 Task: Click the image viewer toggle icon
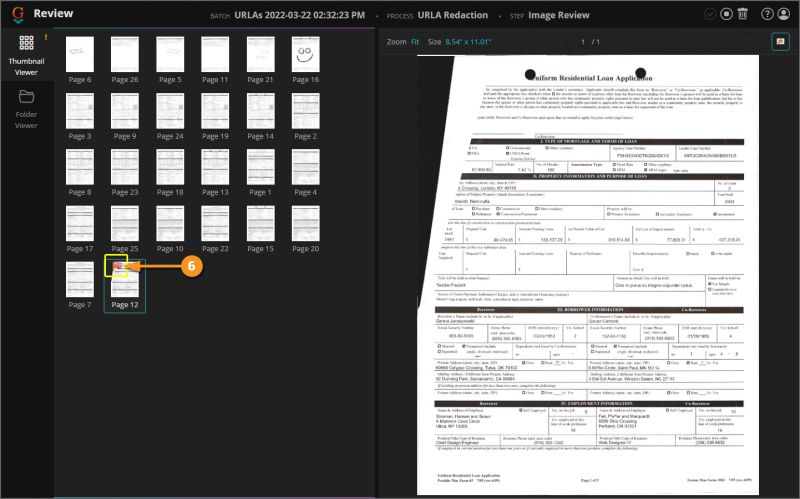[x=780, y=42]
